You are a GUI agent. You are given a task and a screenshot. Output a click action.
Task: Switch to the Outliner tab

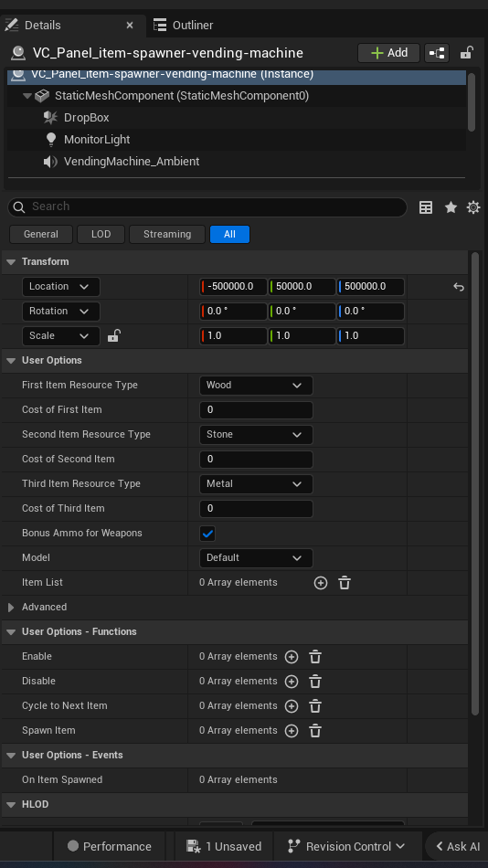184,26
